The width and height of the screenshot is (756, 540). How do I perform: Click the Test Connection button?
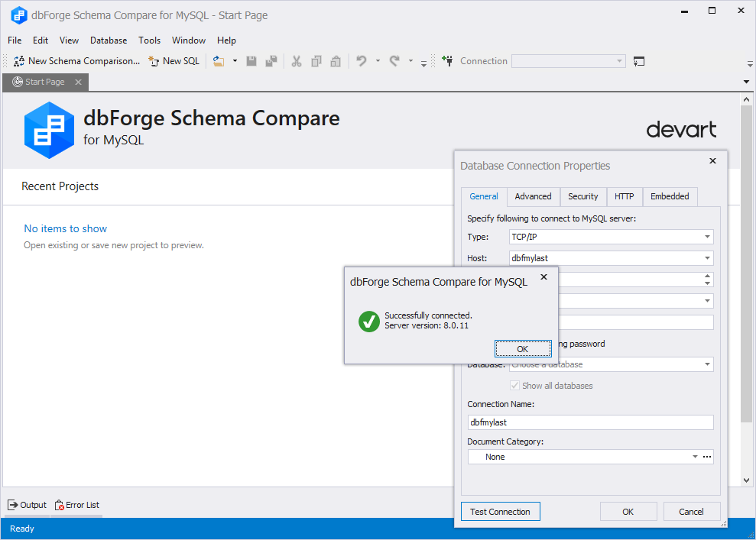(500, 512)
